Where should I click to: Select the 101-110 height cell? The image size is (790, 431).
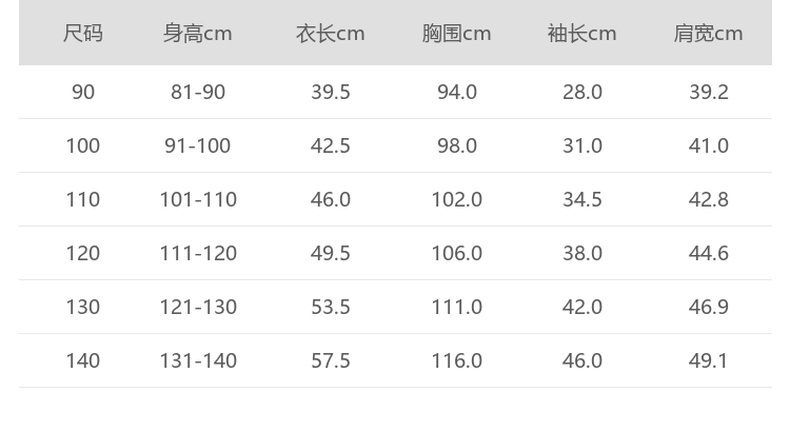tap(198, 200)
